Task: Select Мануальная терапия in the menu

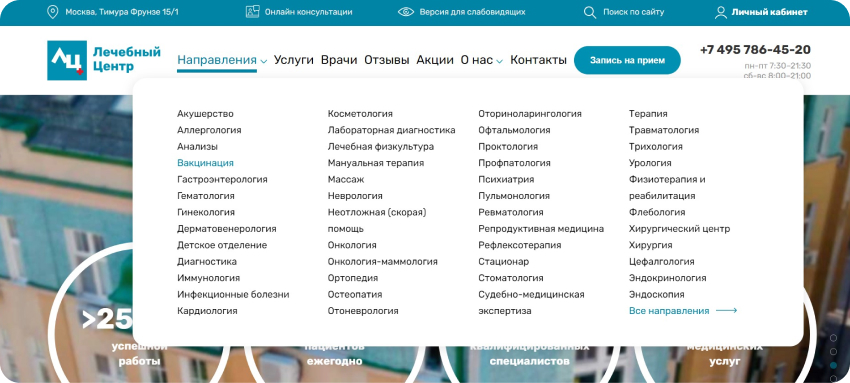Action: pos(376,163)
